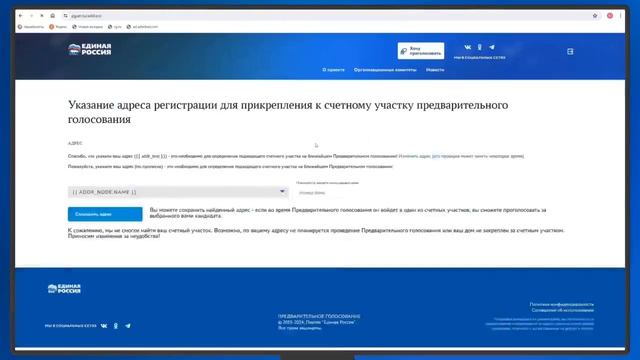Click the 'Указание адреса регистрации' page heading
The width and height of the screenshot is (640, 360).
click(288, 112)
